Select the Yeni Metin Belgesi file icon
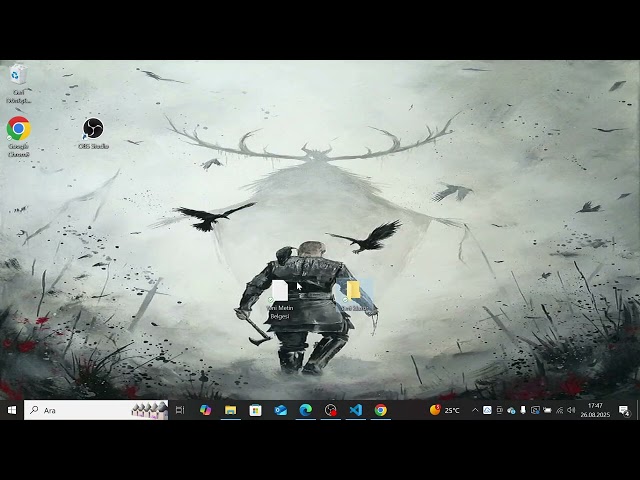The image size is (640, 480). click(x=280, y=300)
